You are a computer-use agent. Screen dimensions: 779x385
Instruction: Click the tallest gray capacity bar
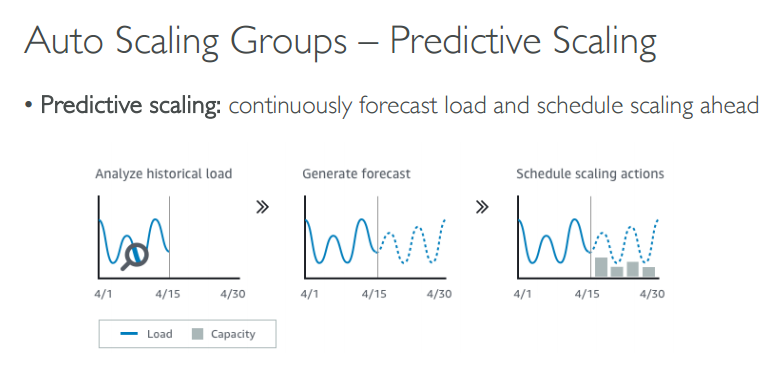[601, 267]
